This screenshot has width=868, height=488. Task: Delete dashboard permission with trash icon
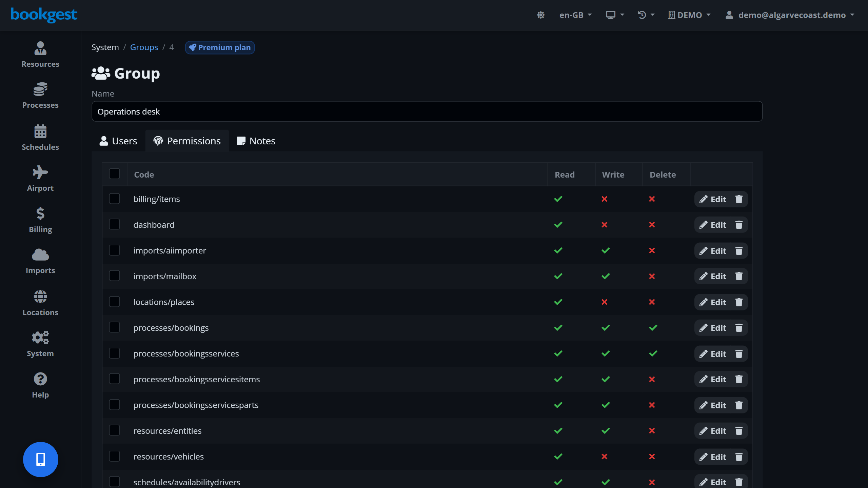(x=739, y=225)
